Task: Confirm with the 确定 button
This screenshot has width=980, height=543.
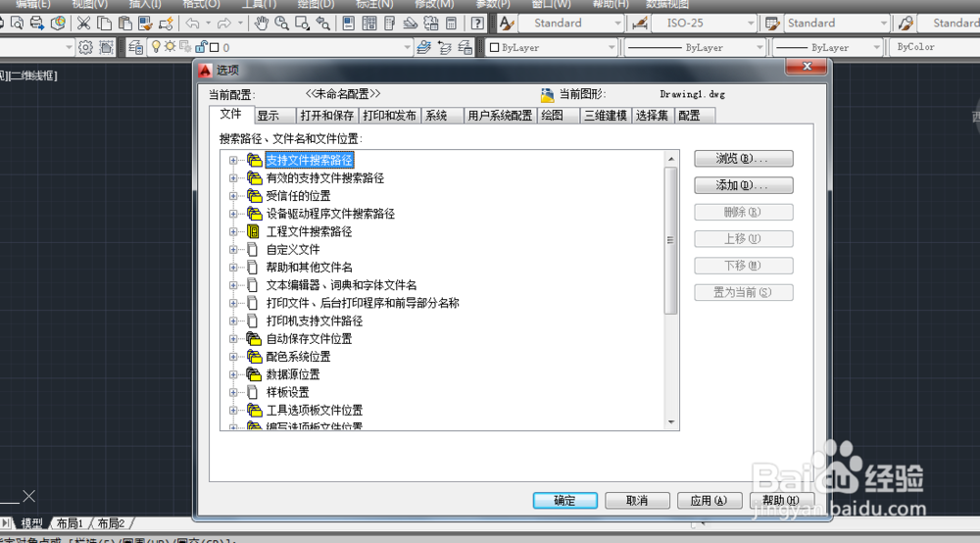Action: pyautogui.click(x=565, y=501)
